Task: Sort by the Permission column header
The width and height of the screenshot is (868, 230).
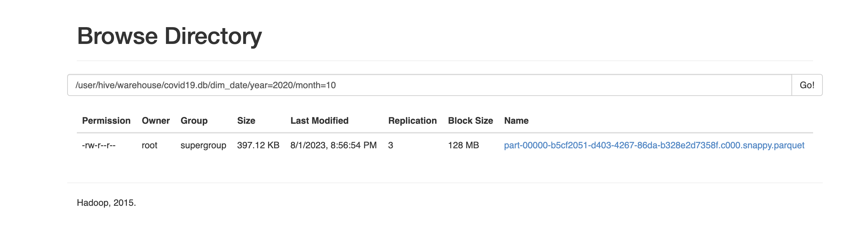Action: pyautogui.click(x=106, y=121)
